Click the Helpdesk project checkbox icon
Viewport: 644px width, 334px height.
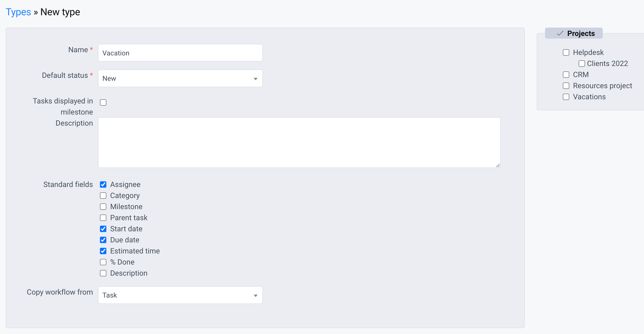pyautogui.click(x=567, y=52)
